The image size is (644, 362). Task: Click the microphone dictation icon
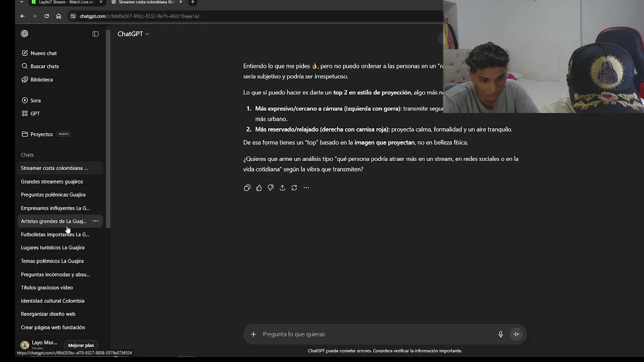501,334
